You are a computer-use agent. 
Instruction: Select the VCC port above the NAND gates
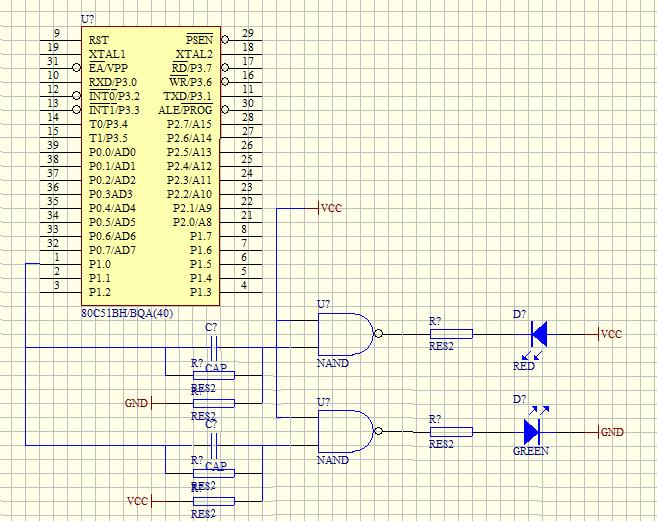330,208
